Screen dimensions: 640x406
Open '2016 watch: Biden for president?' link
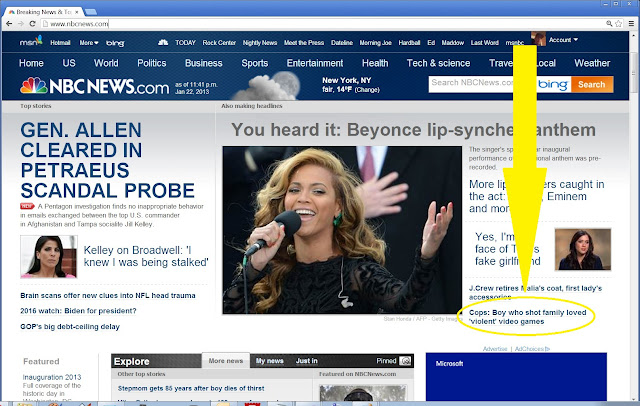[x=78, y=311]
